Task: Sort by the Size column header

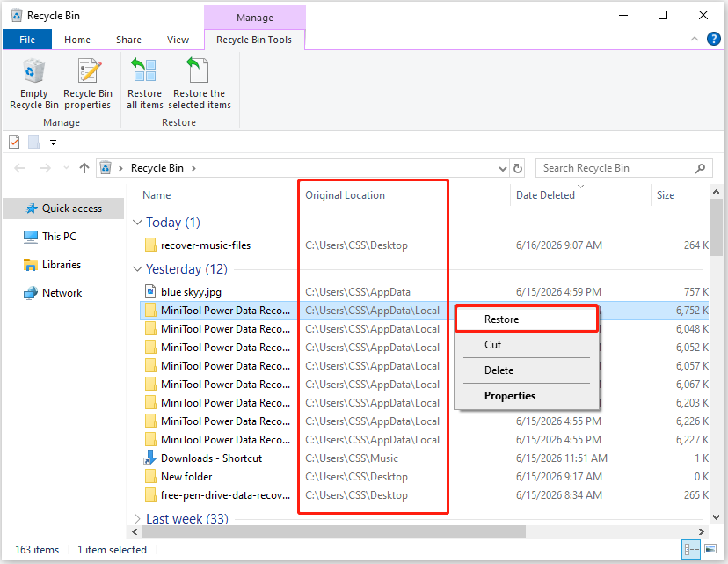Action: coord(666,195)
